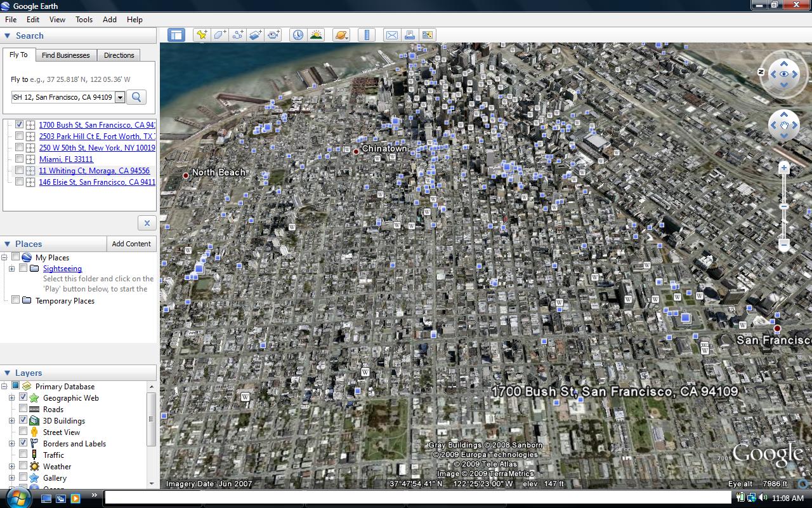This screenshot has width=812, height=508.
Task: Click the Traffic light layer icon
Action: coord(34,455)
